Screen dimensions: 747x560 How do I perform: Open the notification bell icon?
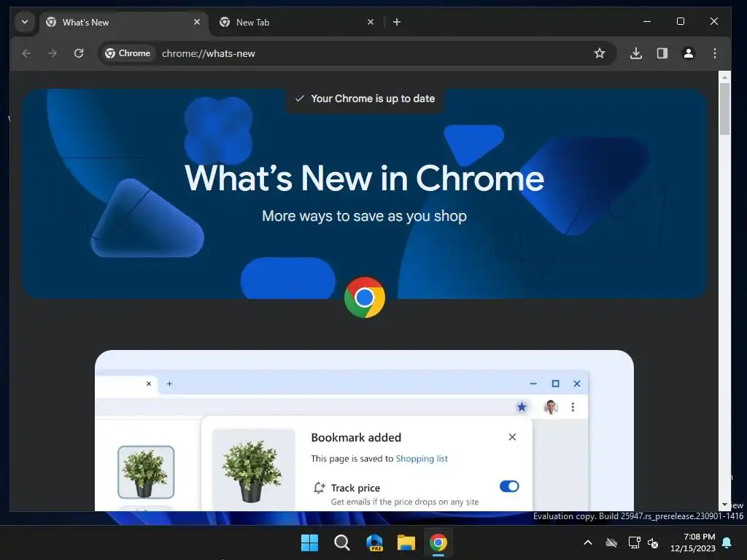(x=727, y=542)
